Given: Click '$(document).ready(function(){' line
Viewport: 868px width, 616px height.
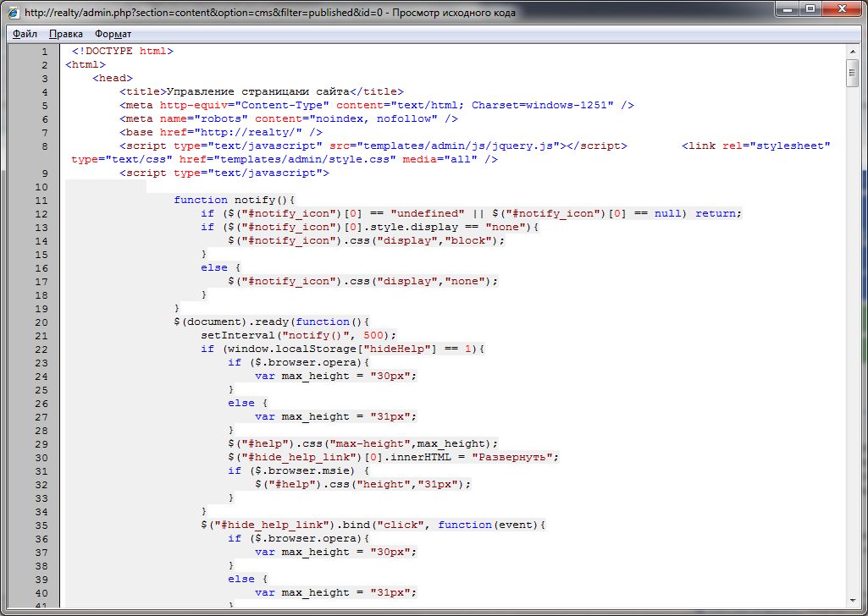Looking at the screenshot, I should coord(272,322).
